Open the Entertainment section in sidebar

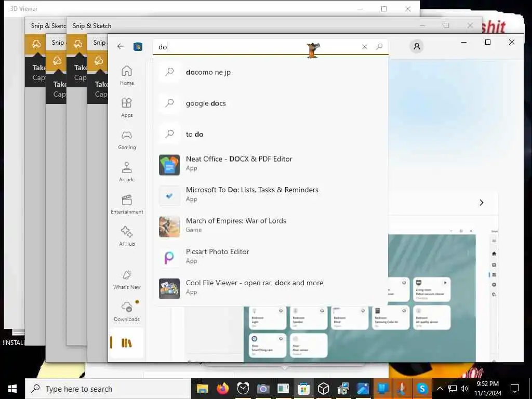pos(127,204)
